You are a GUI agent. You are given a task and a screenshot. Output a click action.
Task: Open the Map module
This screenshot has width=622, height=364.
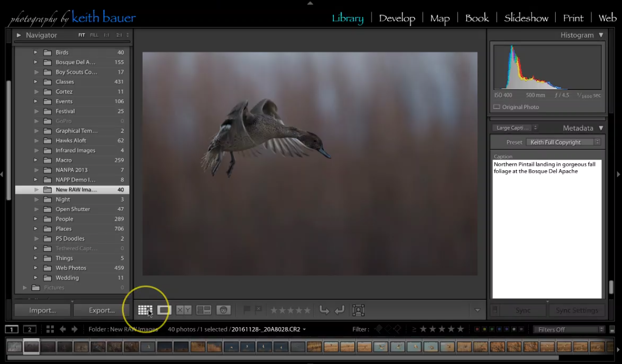click(x=439, y=18)
